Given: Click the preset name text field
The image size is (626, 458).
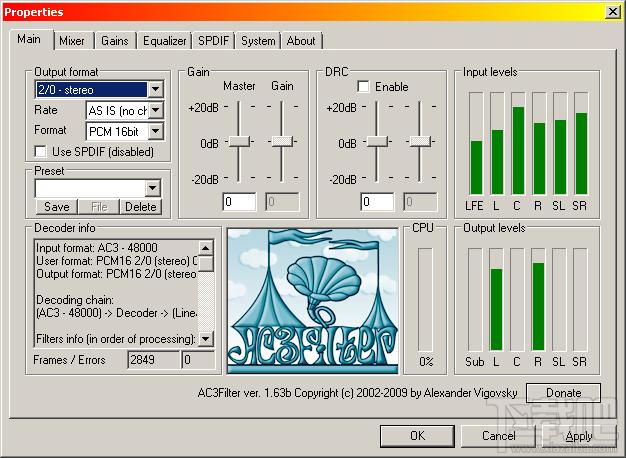Looking at the screenshot, I should [91, 188].
